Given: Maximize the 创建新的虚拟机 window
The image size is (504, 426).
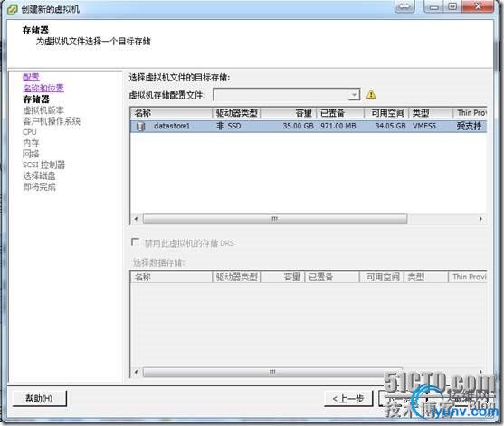Looking at the screenshot, I should click(452, 6).
